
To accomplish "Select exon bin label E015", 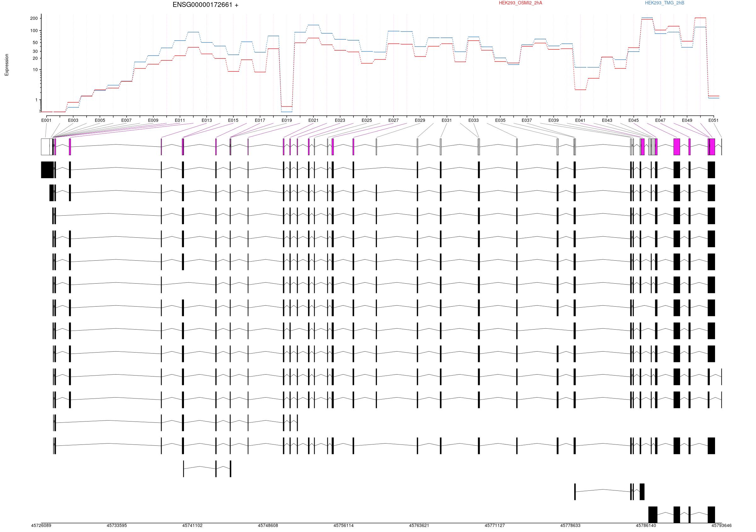I will (x=233, y=121).
